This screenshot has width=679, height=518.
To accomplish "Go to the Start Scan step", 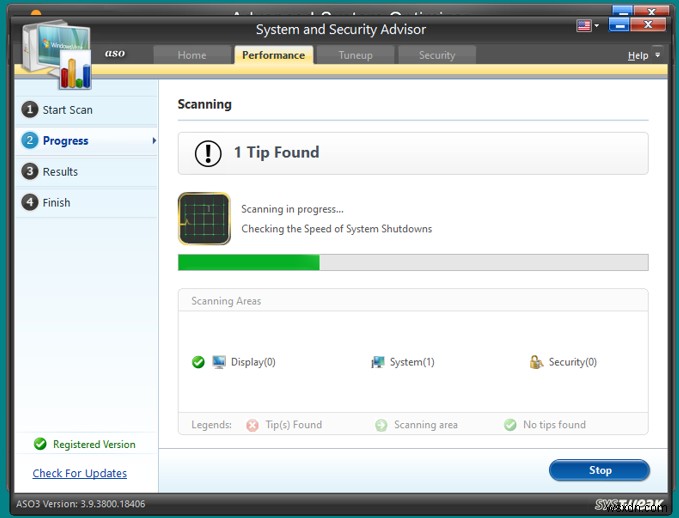I will 86,110.
